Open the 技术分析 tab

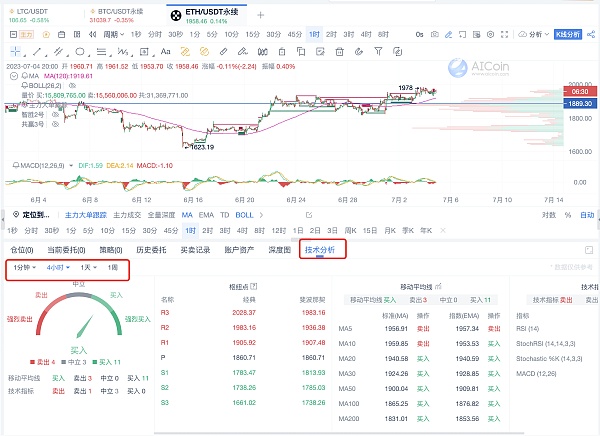(320, 250)
